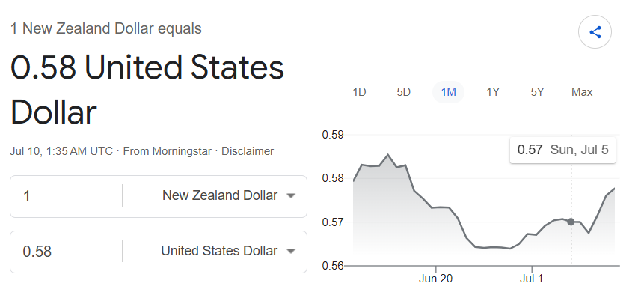Click the amount field containing 1

click(66, 196)
